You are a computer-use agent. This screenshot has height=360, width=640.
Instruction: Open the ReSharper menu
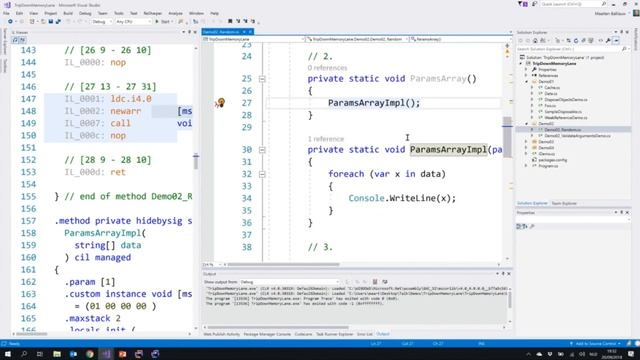[153, 13]
